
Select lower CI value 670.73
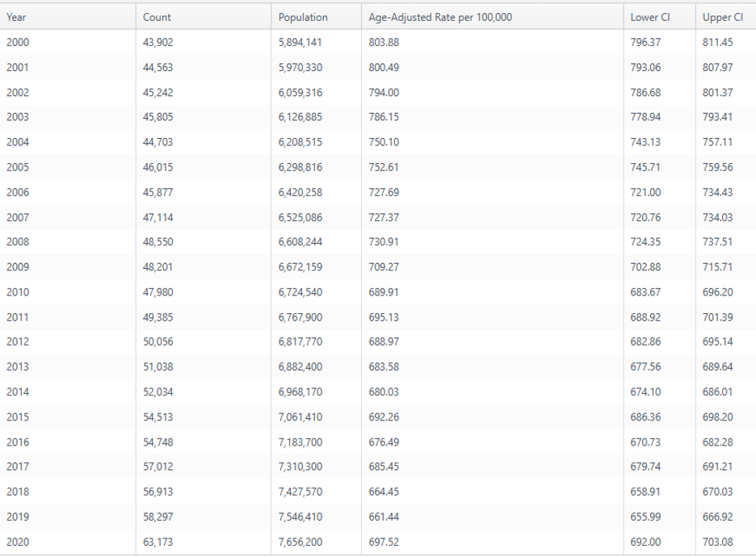[x=645, y=442]
